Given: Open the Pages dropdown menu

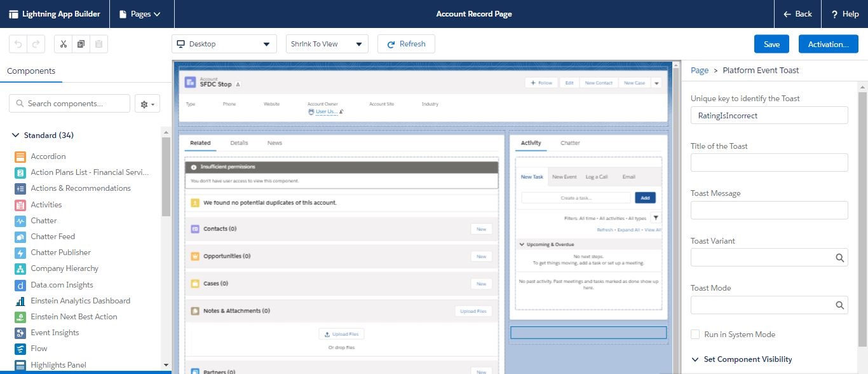Looking at the screenshot, I should tap(141, 14).
